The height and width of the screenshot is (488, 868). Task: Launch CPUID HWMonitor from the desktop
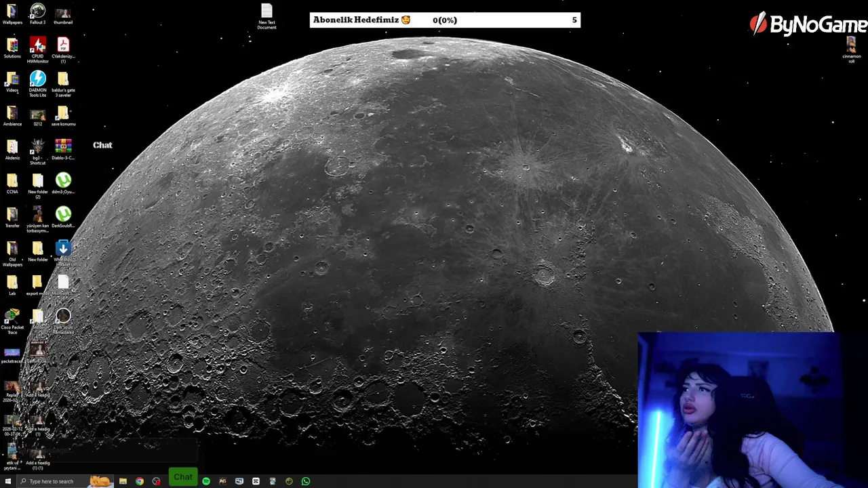(38, 50)
